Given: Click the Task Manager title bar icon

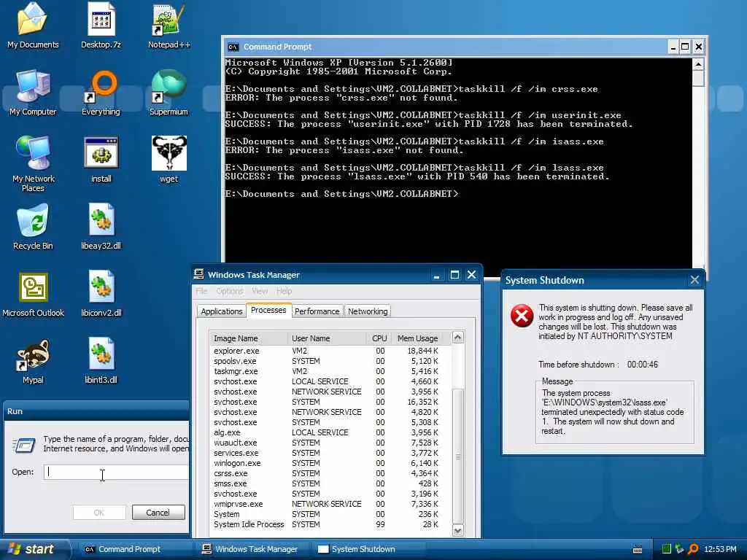Looking at the screenshot, I should [x=198, y=274].
